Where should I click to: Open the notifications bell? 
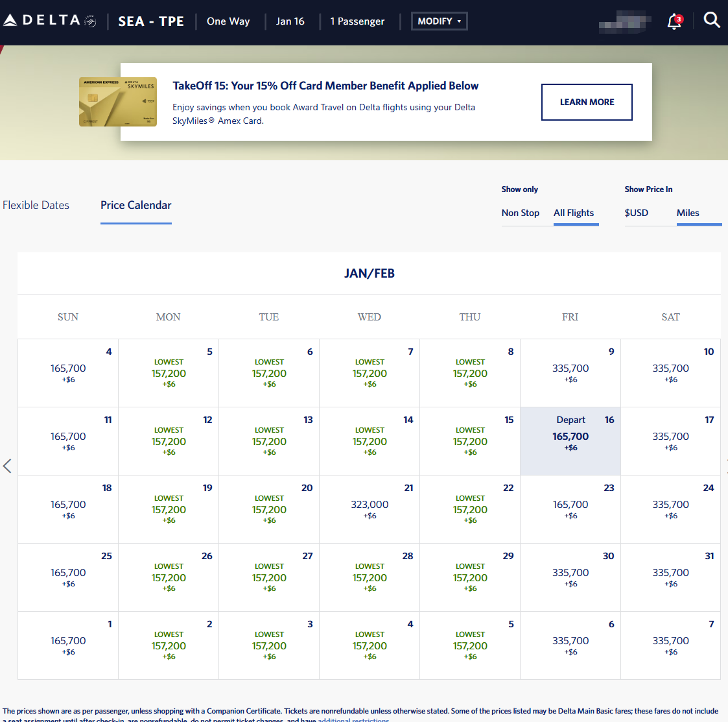coord(675,21)
